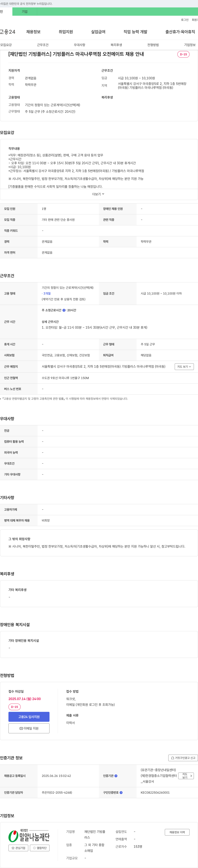Open the 채용정보 main menu
The width and height of the screenshot is (198, 868).
(33, 32)
